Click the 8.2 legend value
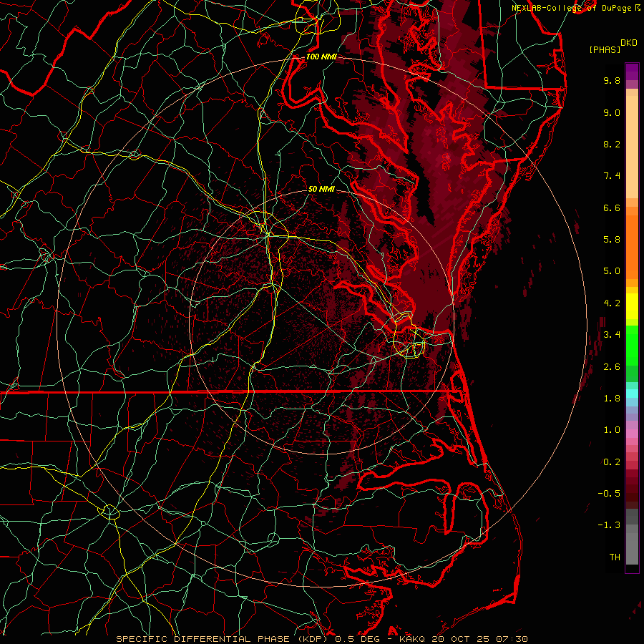 click(612, 144)
